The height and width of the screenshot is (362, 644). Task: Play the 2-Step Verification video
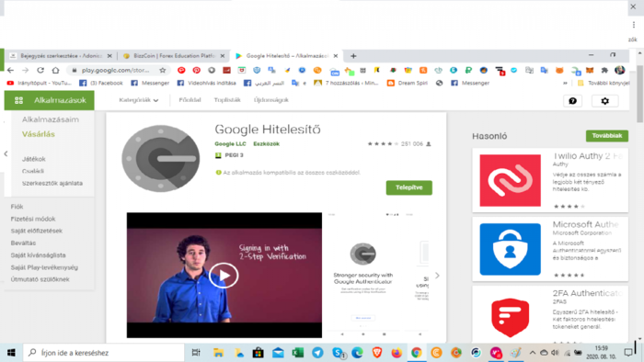pyautogui.click(x=224, y=275)
